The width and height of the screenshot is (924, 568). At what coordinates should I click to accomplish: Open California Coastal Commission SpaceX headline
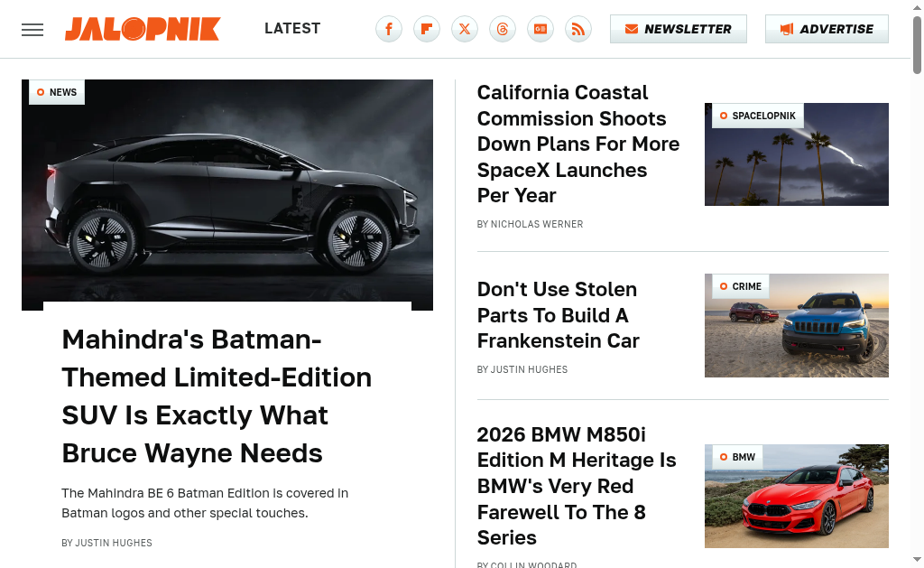(578, 144)
